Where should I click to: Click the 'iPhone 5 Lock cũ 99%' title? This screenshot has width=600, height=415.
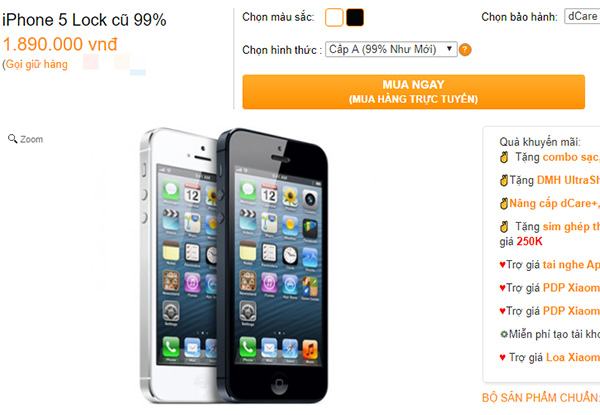84,20
